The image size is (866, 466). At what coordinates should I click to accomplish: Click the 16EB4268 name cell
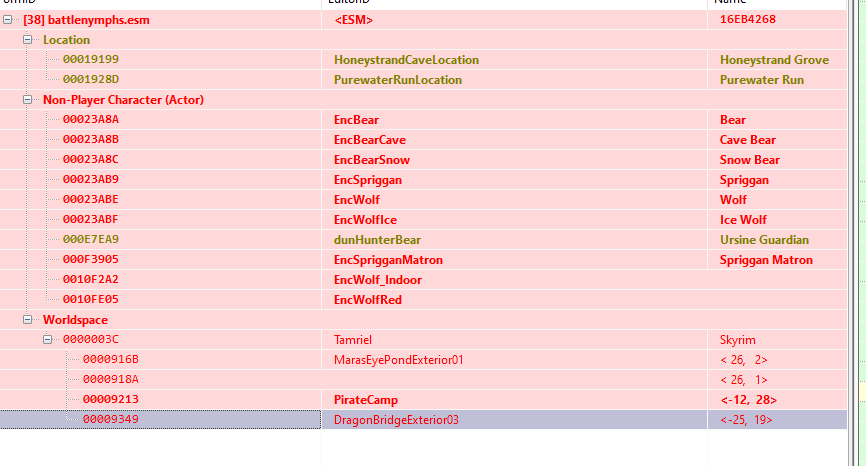748,19
